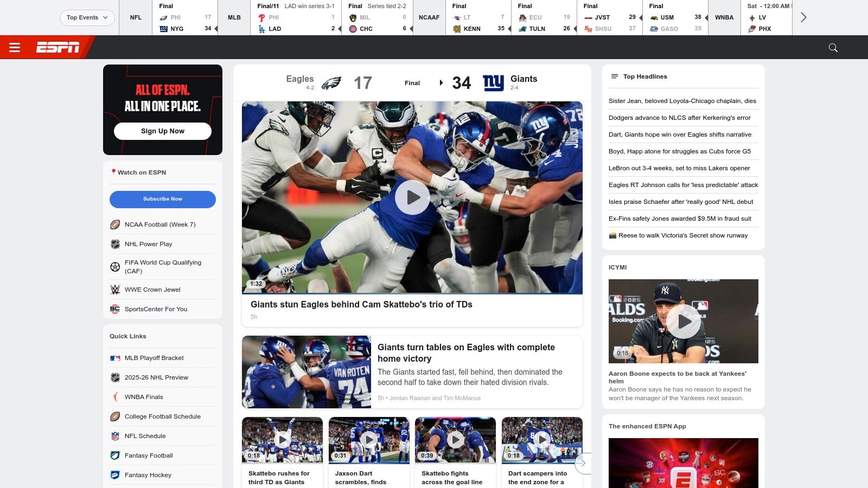Click the ESPN logo
This screenshot has width=868, height=488.
58,48
